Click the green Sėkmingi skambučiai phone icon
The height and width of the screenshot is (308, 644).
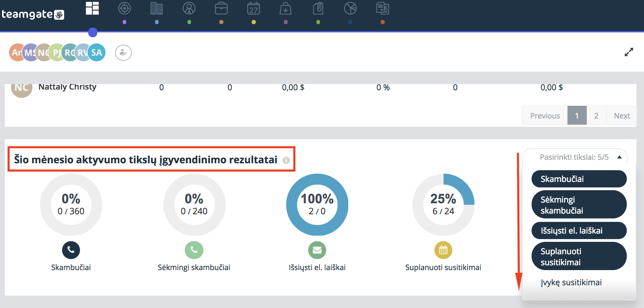click(194, 250)
